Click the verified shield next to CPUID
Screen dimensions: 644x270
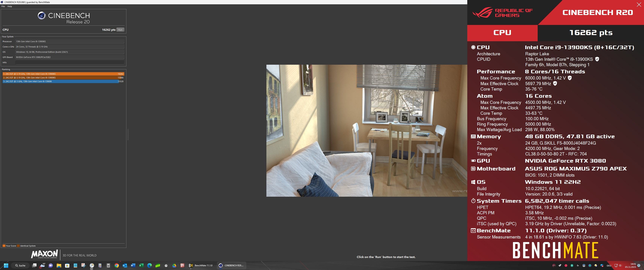point(597,59)
